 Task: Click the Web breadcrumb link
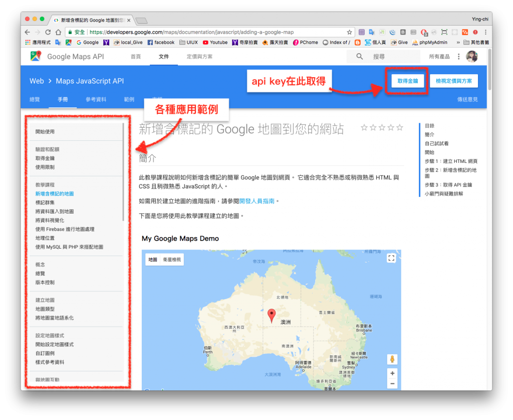pyautogui.click(x=37, y=81)
